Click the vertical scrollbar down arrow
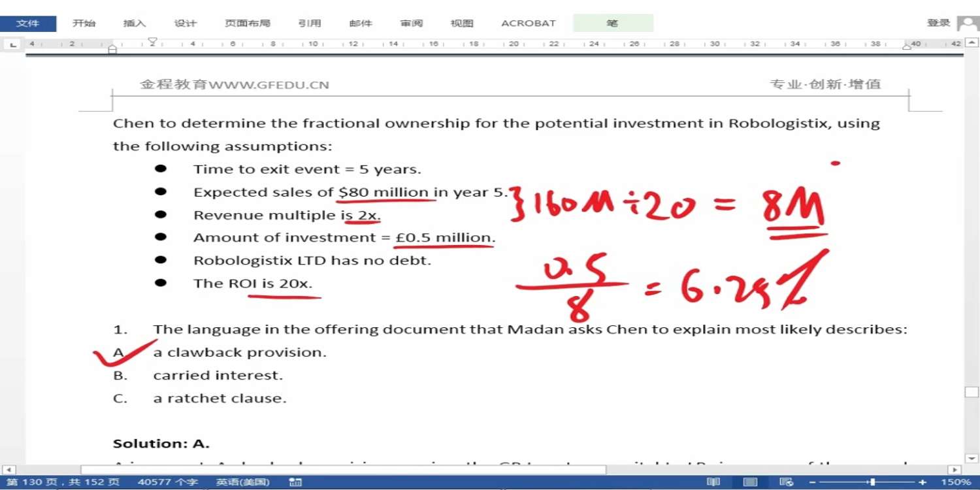Viewport: 980px width, 490px height. [x=972, y=459]
